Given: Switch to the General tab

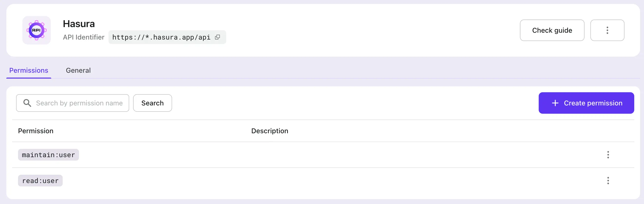Looking at the screenshot, I should pyautogui.click(x=78, y=70).
